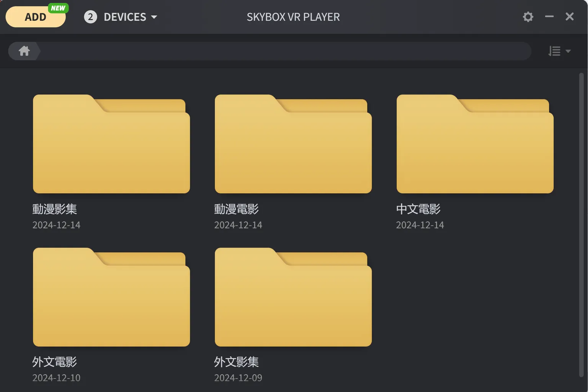Open the 外文電影 folder icon
The height and width of the screenshot is (392, 588).
pos(111,297)
